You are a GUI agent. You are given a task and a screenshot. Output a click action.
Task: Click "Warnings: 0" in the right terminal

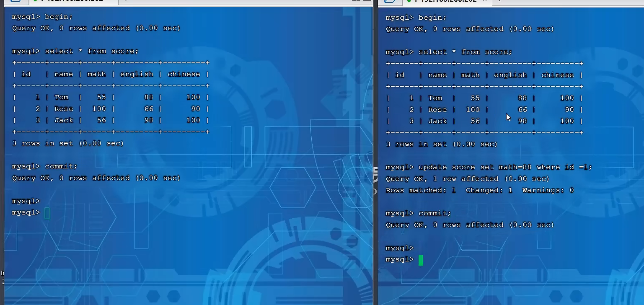coord(548,190)
